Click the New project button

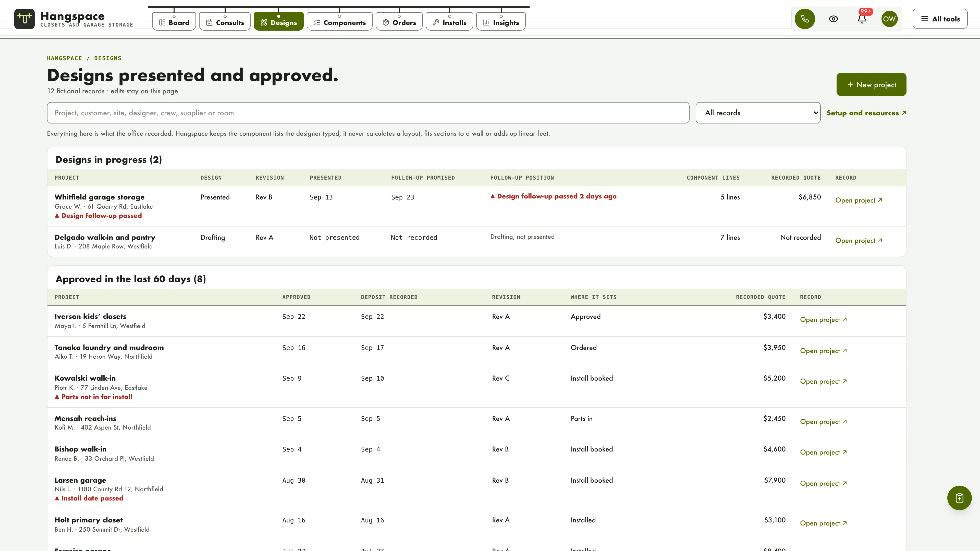871,84
